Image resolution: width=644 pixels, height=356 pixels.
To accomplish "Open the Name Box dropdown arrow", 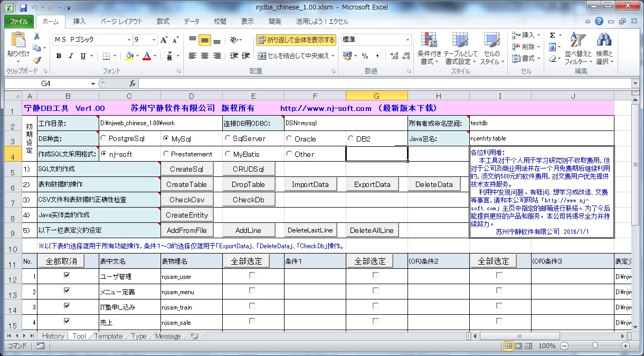I will [93, 83].
